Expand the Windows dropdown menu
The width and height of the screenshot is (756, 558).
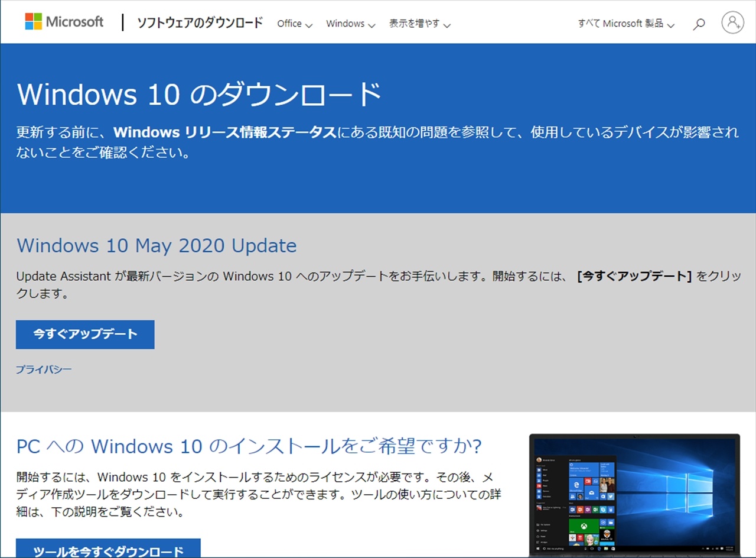351,24
